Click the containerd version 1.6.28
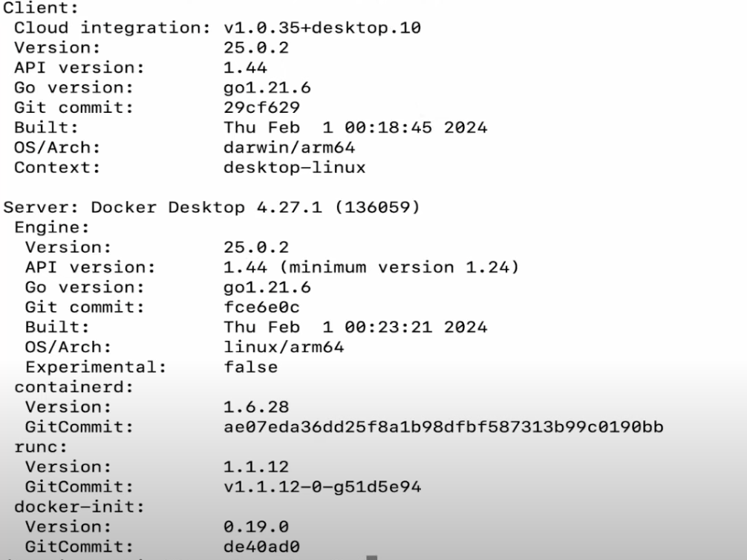This screenshot has width=747, height=560. [256, 407]
